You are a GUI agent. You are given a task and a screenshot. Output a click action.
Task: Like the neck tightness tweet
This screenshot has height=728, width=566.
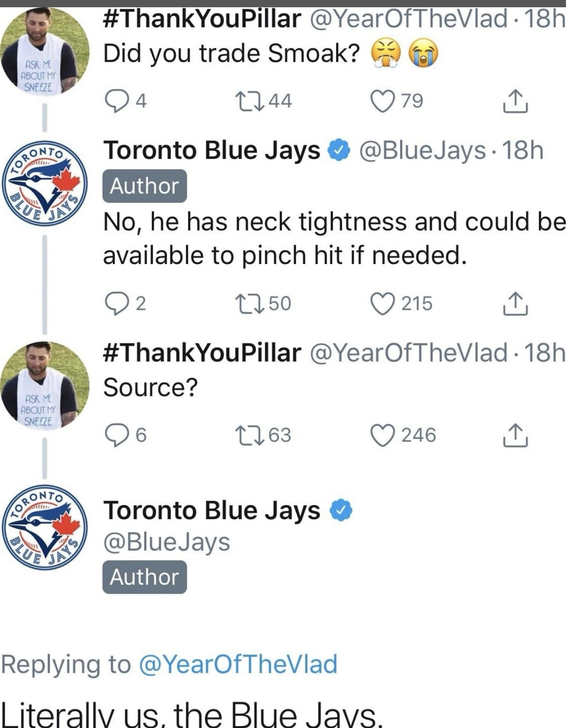point(382,304)
